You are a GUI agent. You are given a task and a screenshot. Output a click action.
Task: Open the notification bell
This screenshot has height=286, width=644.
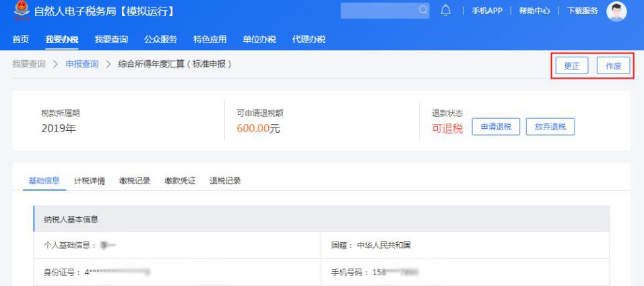(x=445, y=11)
